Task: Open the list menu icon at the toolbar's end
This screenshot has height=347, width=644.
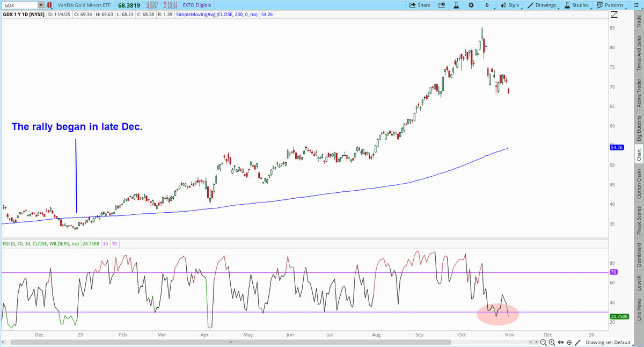Action: coord(636,5)
